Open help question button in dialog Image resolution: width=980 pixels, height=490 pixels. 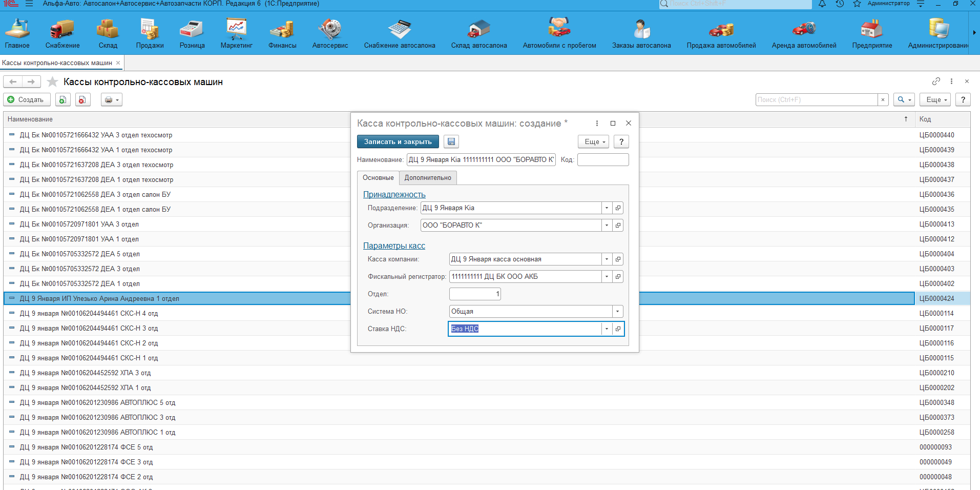click(x=621, y=141)
